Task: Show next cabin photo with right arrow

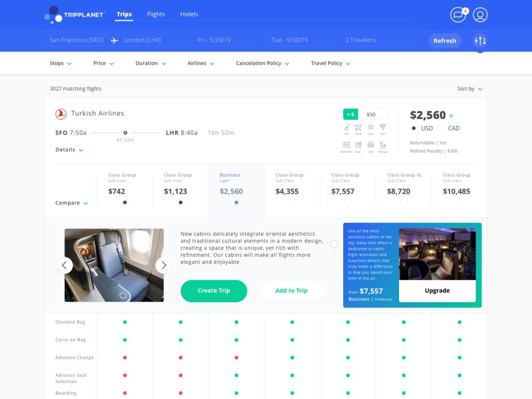Action: click(163, 265)
